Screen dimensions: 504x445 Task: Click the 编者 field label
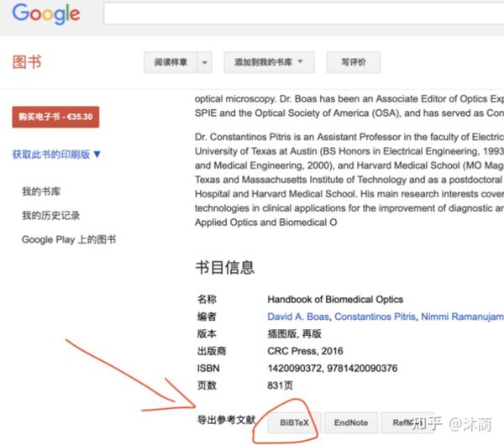tap(207, 317)
